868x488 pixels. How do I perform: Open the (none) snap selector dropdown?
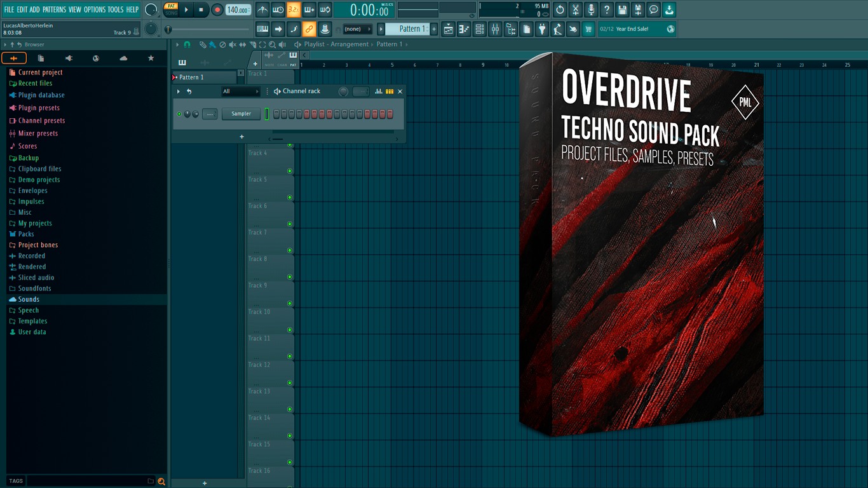[x=357, y=29]
